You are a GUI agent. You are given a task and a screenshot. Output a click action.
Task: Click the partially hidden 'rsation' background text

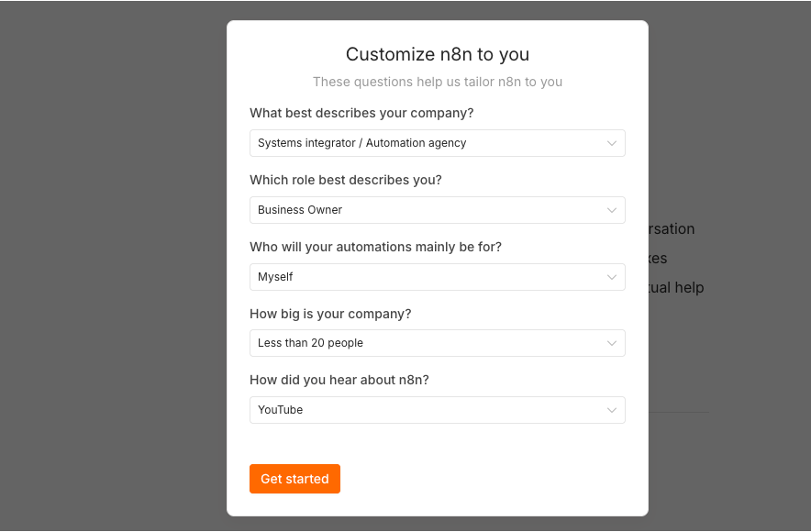pos(672,228)
